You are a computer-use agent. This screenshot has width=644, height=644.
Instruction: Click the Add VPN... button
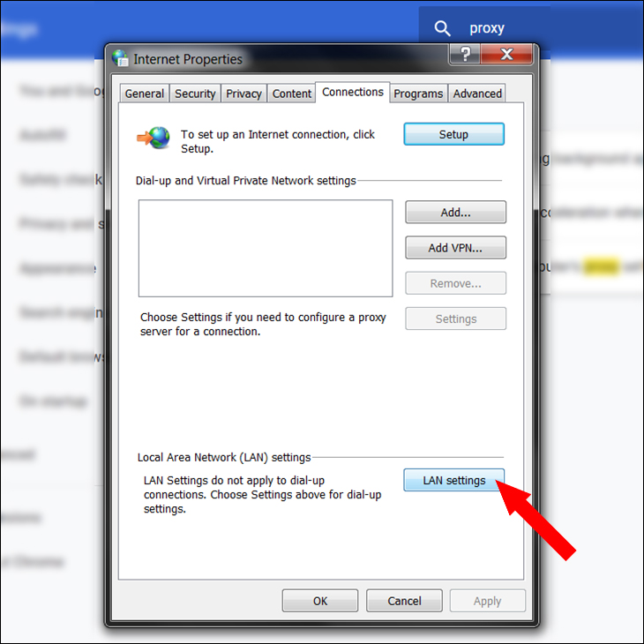455,248
